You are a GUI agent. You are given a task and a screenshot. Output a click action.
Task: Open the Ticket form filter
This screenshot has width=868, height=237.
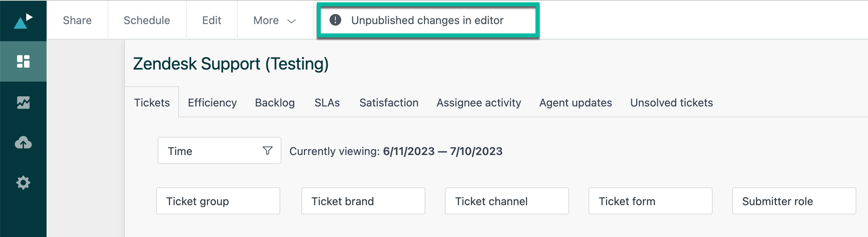650,201
